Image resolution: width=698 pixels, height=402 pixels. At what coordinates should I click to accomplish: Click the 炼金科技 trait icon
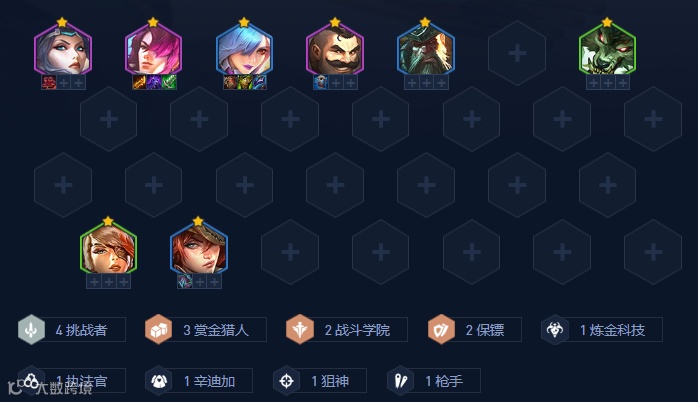coord(555,330)
